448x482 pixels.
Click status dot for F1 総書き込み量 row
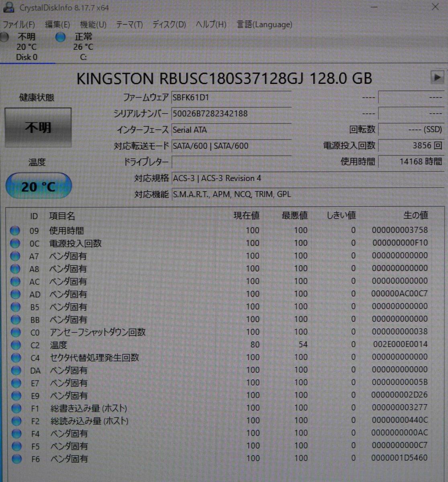point(16,408)
